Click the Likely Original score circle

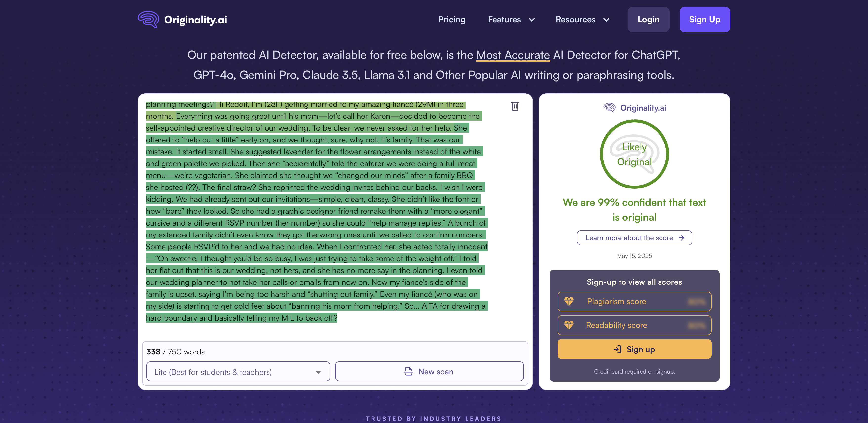[x=634, y=154]
